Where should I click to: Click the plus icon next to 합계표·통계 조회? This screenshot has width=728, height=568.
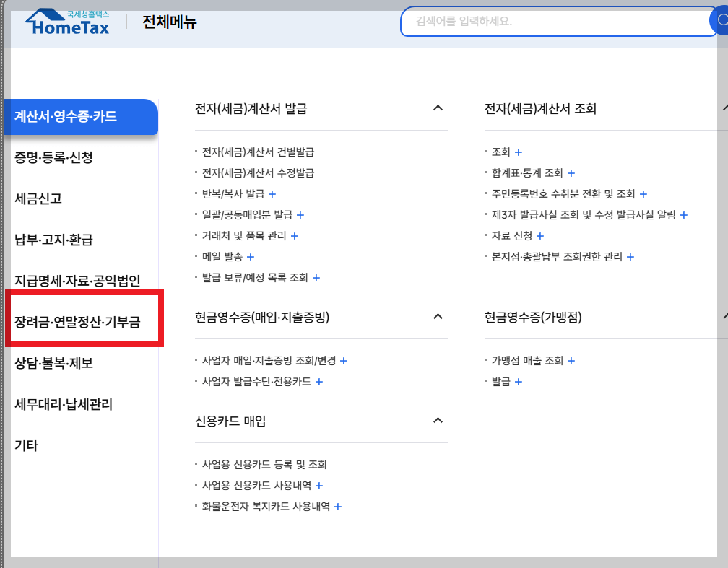point(571,173)
